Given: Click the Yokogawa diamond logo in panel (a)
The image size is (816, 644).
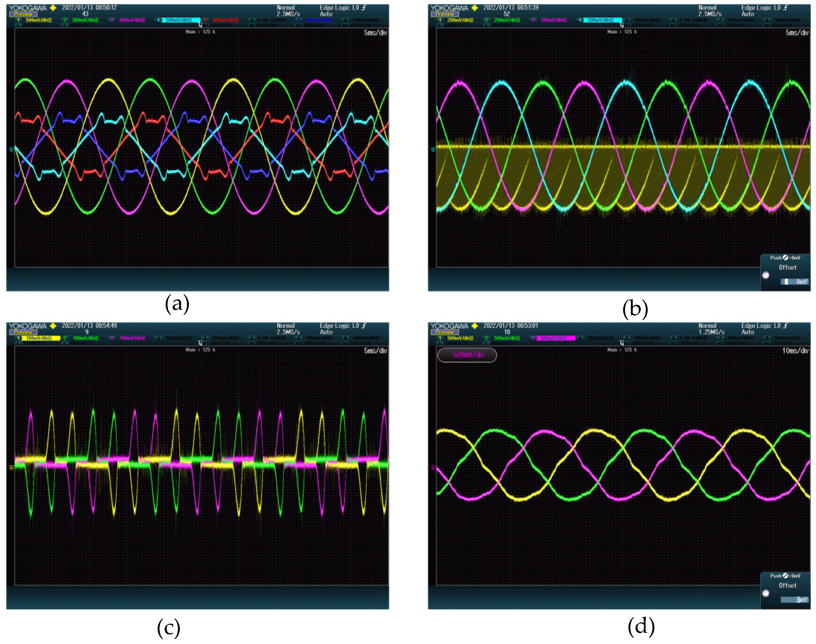Looking at the screenshot, I should pyautogui.click(x=53, y=7).
